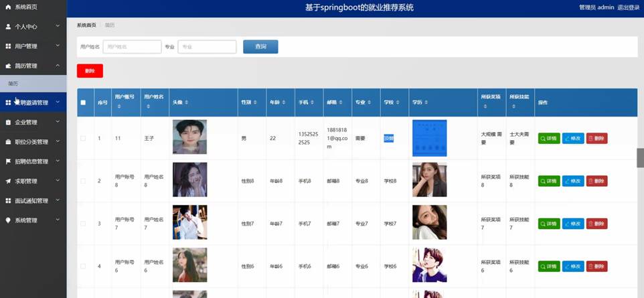
Task: Click 详情 in the 用户账号7 row
Action: coord(549,224)
